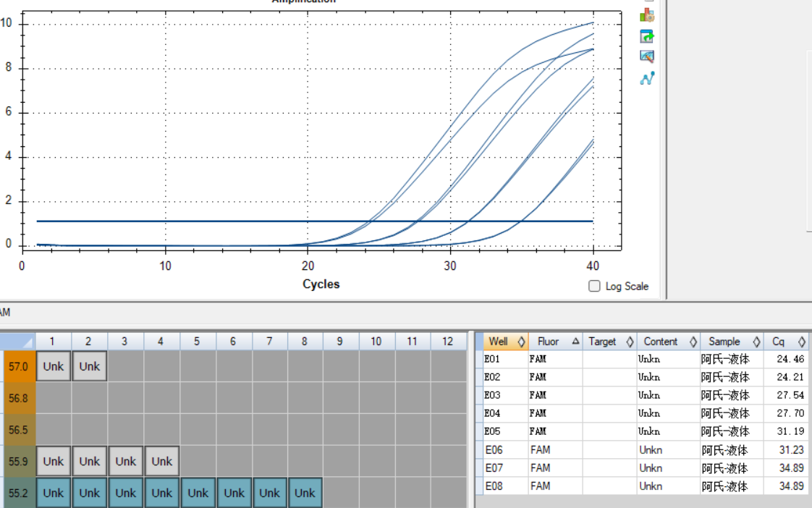
Task: Enable the Log Scale checkbox
Action: (x=594, y=286)
